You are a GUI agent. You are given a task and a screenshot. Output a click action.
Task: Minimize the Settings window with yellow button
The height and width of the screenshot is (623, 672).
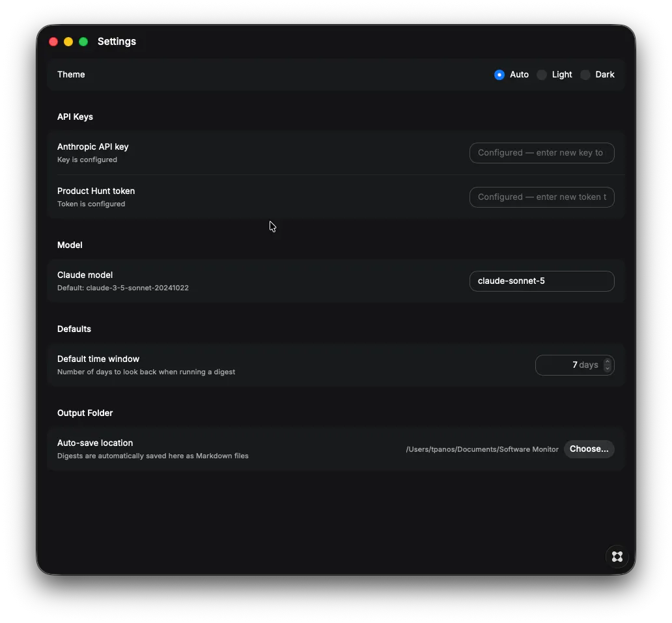click(x=68, y=42)
